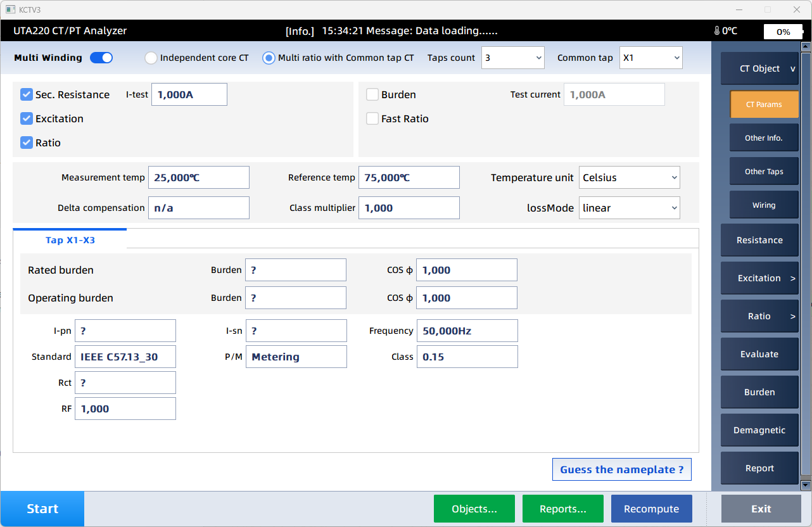The height and width of the screenshot is (527, 812).
Task: Open Other Info. page
Action: [764, 137]
